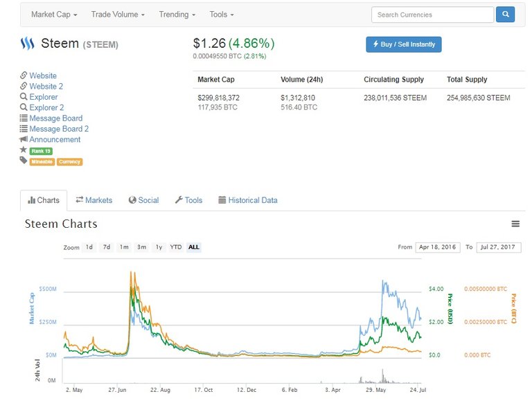Image resolution: width=532 pixels, height=403 pixels.
Task: Set chart zoom to YTD
Action: pyautogui.click(x=176, y=247)
